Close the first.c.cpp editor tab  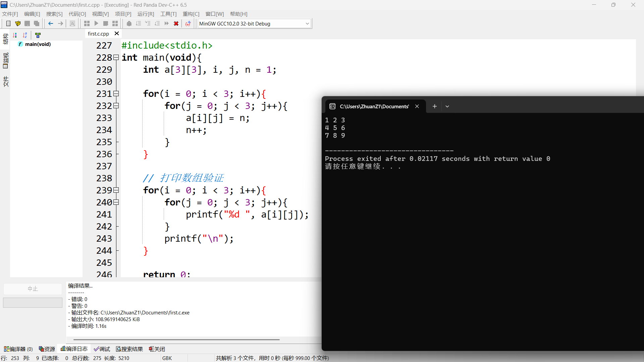pos(117,34)
